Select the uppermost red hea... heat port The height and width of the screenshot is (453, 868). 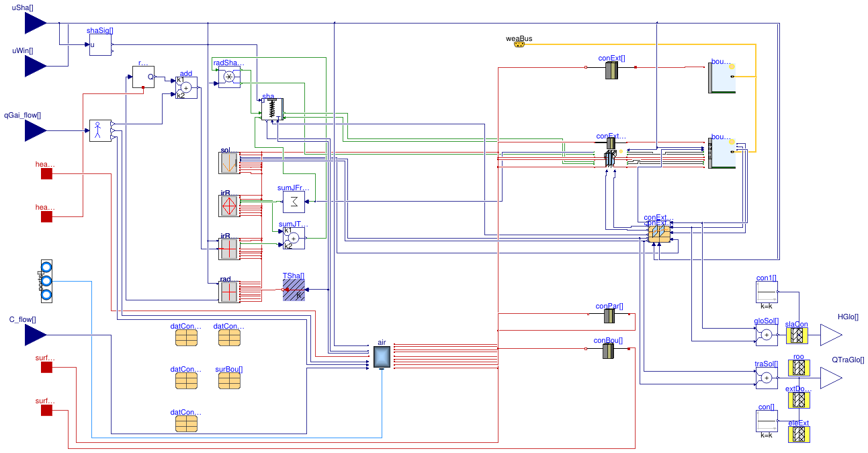coord(46,174)
